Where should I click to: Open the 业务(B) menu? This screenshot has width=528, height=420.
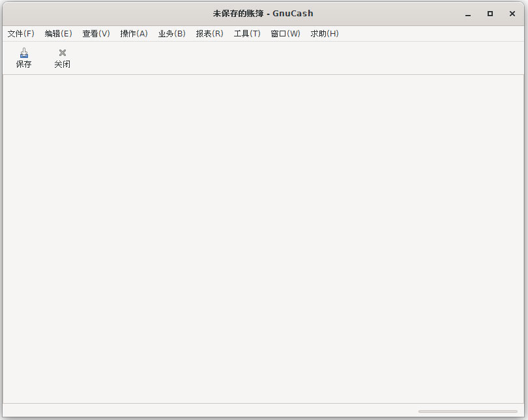(x=171, y=34)
